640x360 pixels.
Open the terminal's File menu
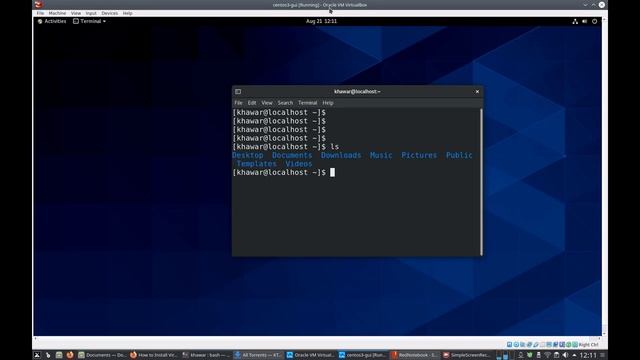pyautogui.click(x=238, y=103)
